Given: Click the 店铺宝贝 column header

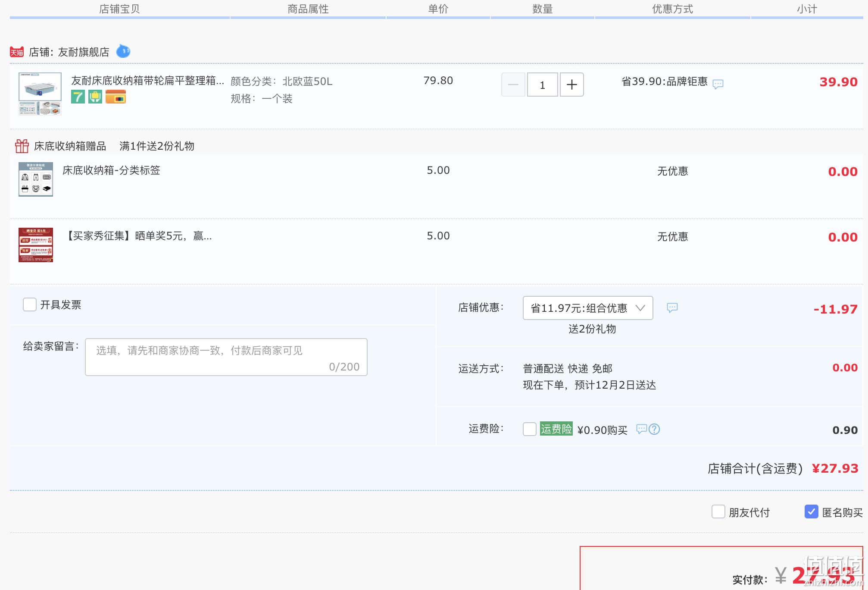Looking at the screenshot, I should click(119, 9).
